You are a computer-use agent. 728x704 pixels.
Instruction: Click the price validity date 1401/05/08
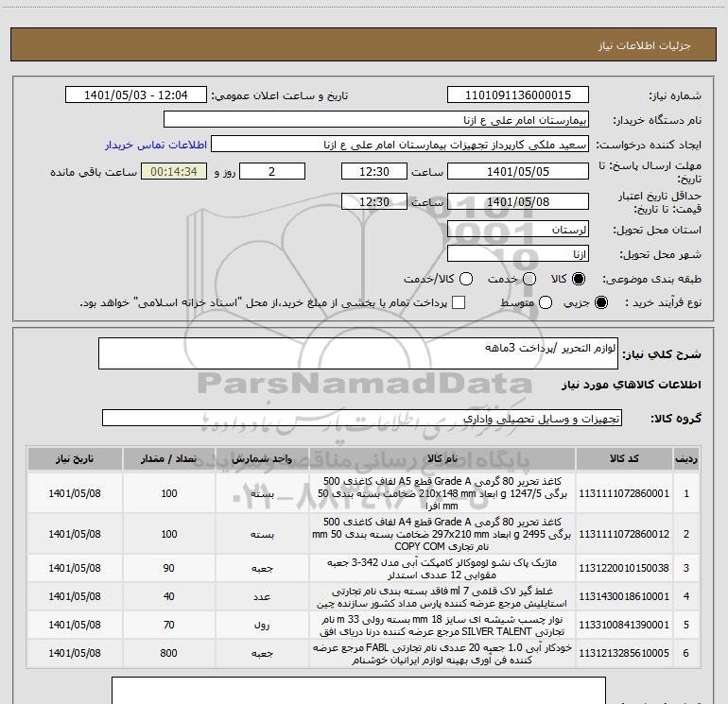click(518, 201)
